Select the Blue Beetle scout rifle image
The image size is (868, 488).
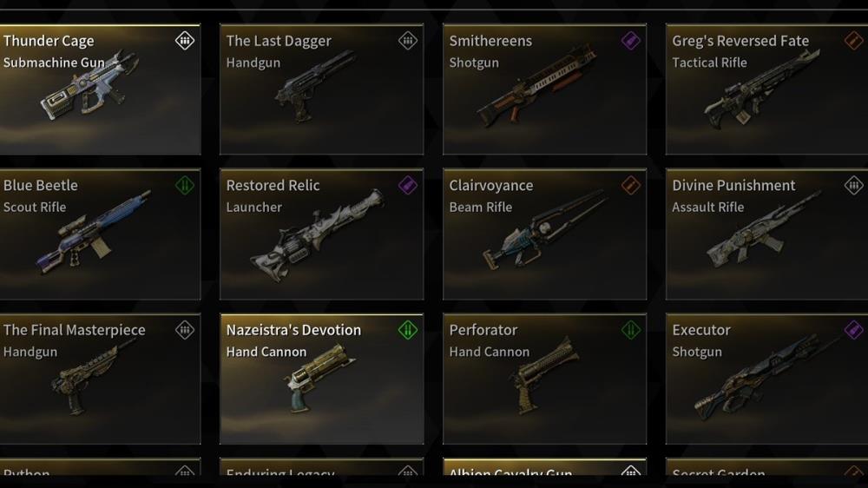(x=93, y=232)
